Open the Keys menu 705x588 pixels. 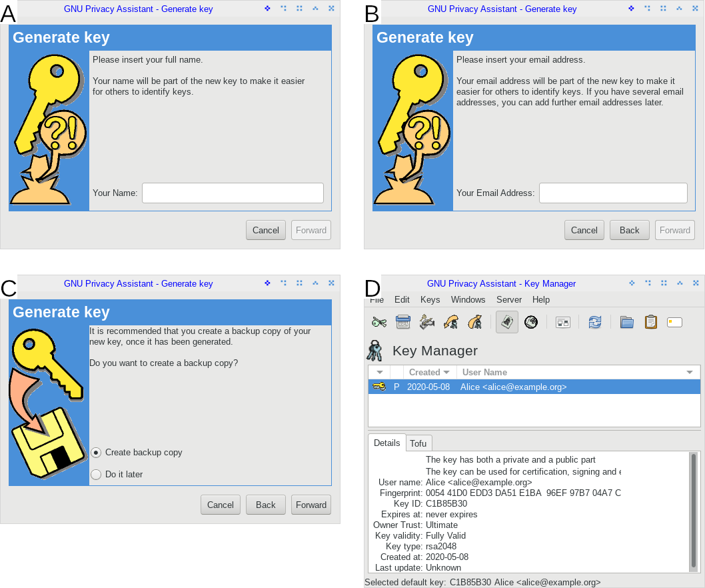point(430,299)
